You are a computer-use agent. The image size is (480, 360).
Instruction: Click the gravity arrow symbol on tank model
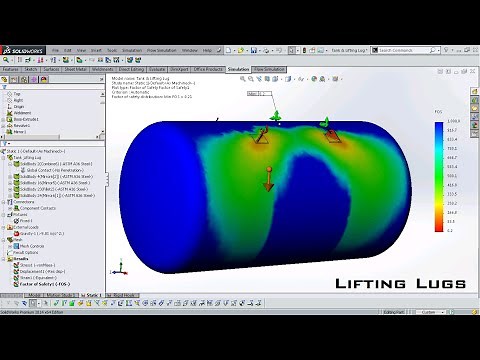(269, 179)
